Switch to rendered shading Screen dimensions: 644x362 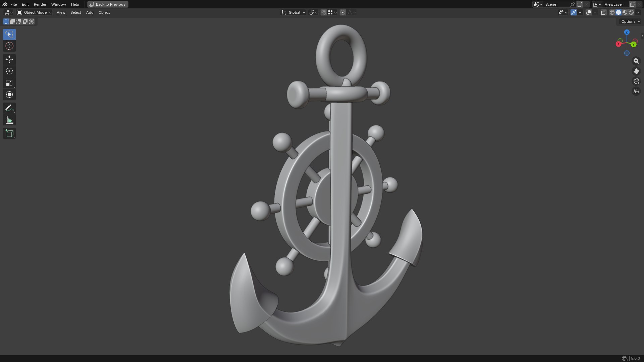click(631, 12)
